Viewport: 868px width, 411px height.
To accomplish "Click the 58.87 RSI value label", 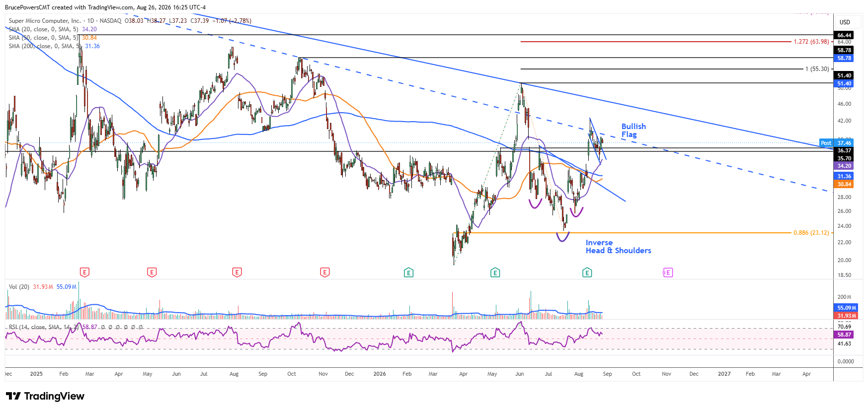I will 844,335.
